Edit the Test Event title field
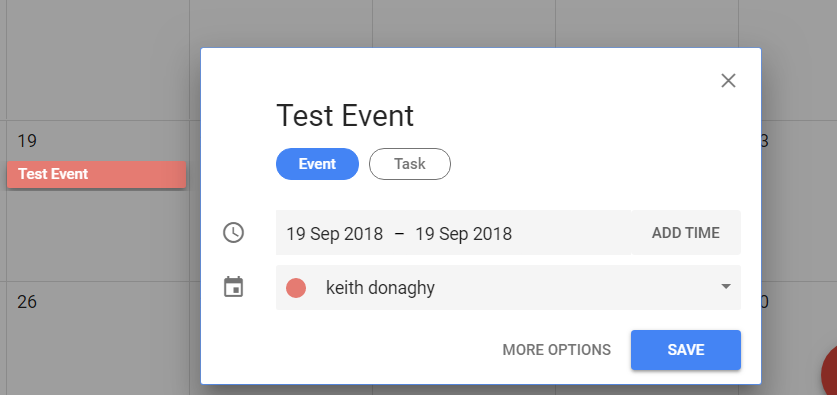Image resolution: width=837 pixels, height=395 pixels. (x=345, y=116)
